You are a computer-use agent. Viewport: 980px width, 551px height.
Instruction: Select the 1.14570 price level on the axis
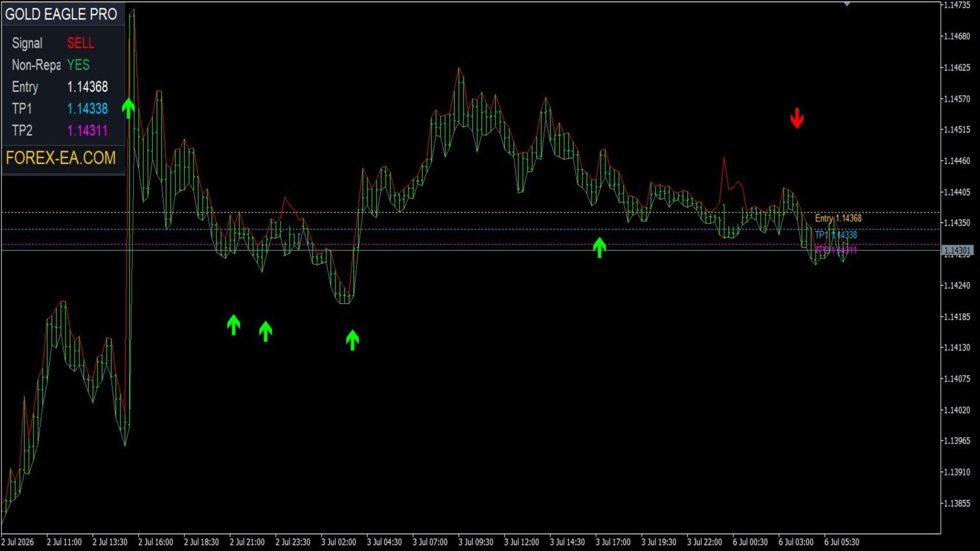[x=956, y=98]
